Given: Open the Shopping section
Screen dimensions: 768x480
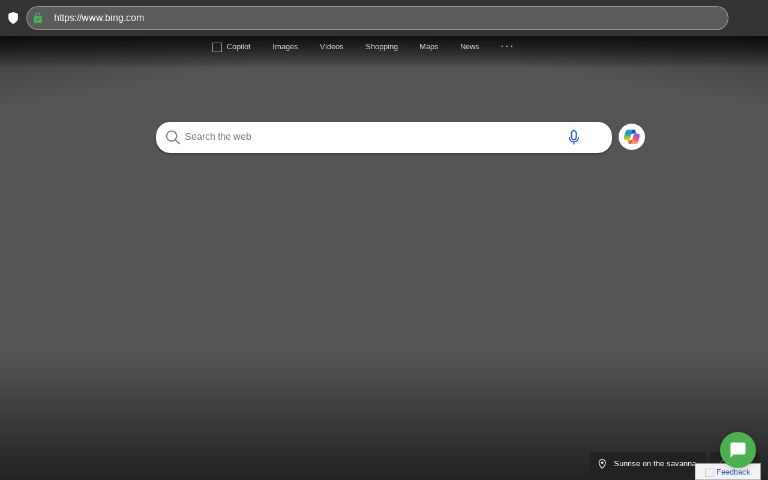Looking at the screenshot, I should (381, 47).
